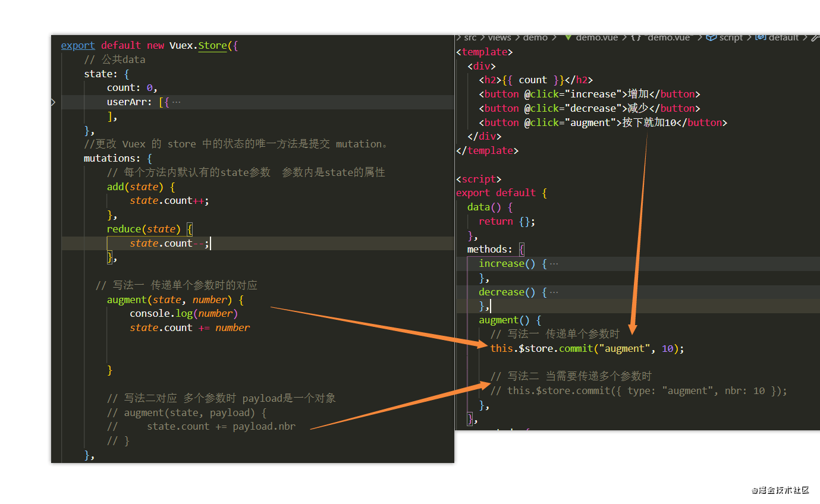Click the 'return {};' statement
This screenshot has height=504, width=820.
507,222
